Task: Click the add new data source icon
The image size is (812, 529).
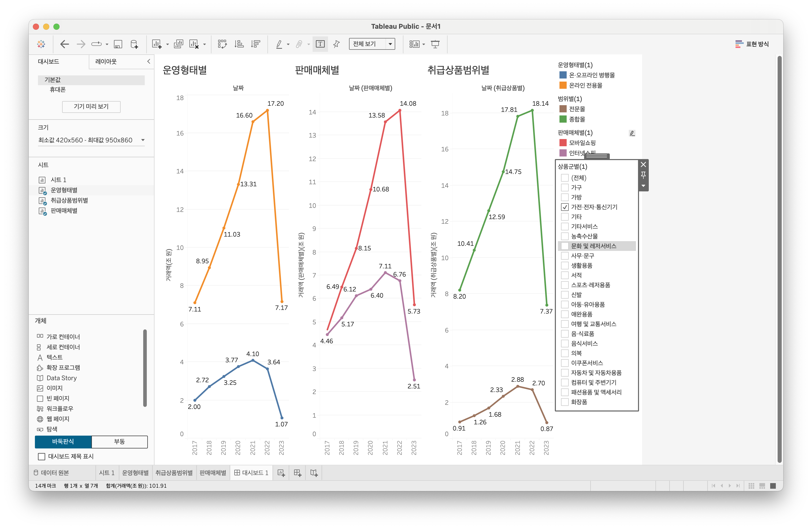Action: (134, 44)
